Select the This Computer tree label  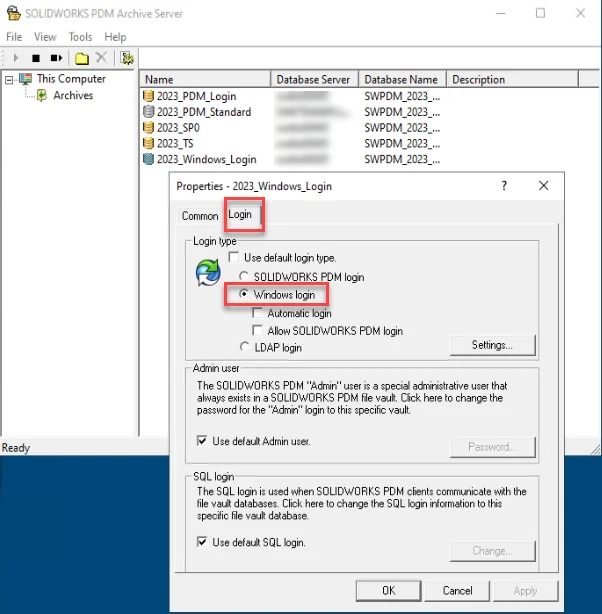[x=71, y=79]
